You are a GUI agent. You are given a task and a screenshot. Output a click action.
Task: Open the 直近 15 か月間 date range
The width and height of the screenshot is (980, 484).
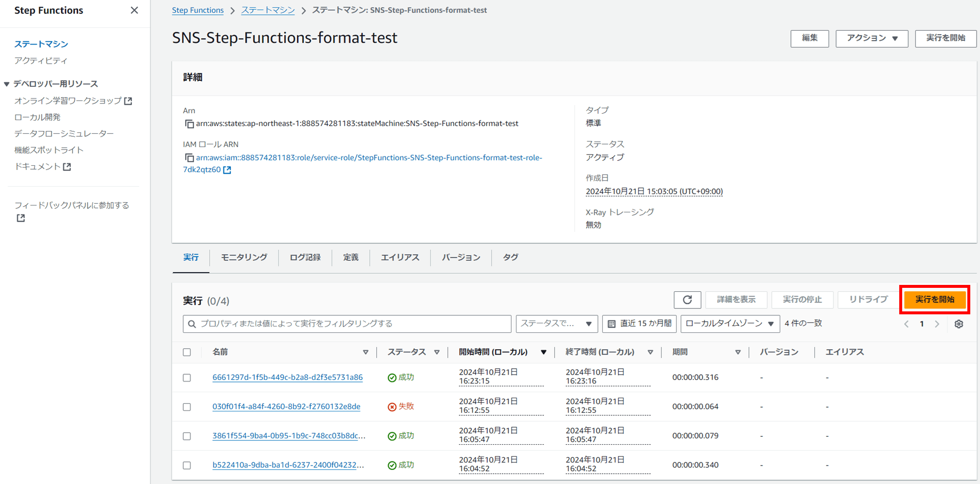click(x=639, y=324)
